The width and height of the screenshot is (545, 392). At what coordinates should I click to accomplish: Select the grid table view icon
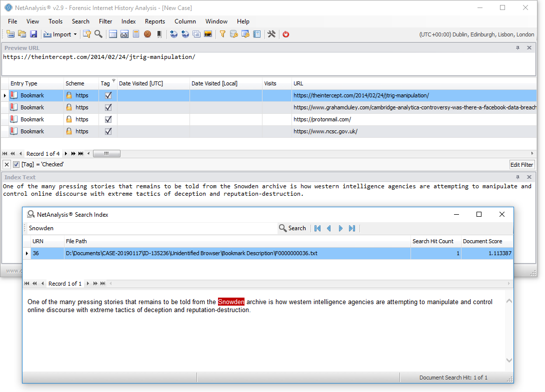click(x=113, y=34)
